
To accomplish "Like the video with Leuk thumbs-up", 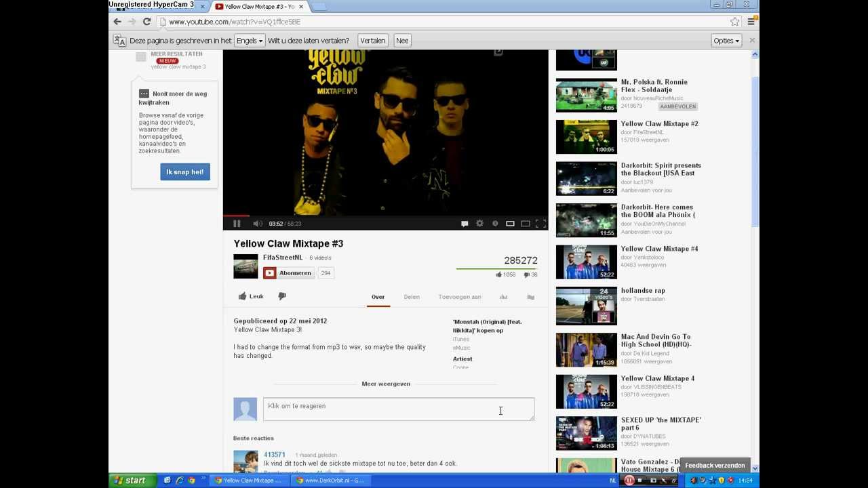I will click(x=251, y=296).
